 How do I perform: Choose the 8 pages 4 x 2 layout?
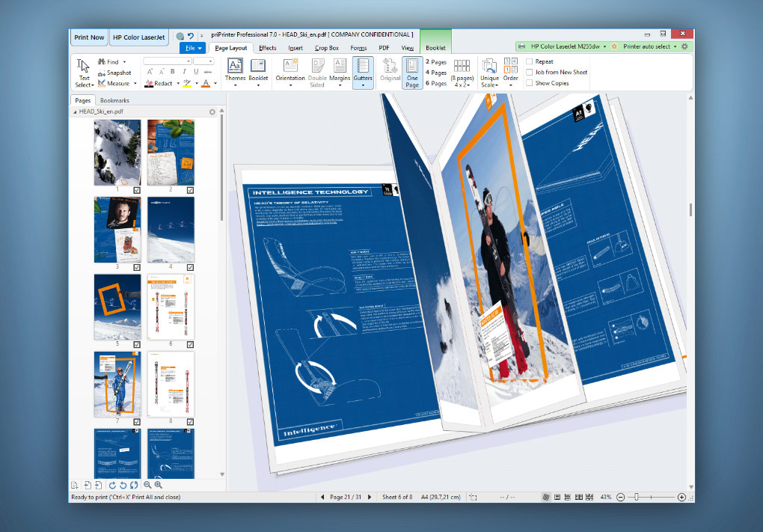(462, 73)
